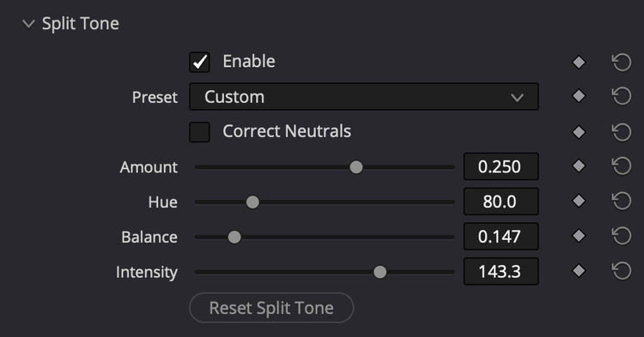Click the Reset Split Tone button

coord(271,308)
